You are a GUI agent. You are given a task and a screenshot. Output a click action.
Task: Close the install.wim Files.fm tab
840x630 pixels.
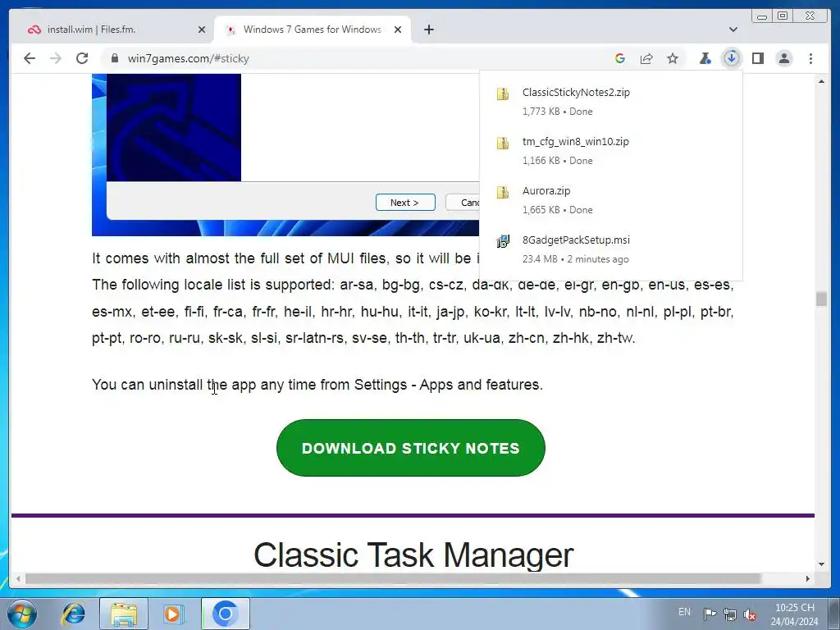pyautogui.click(x=202, y=30)
